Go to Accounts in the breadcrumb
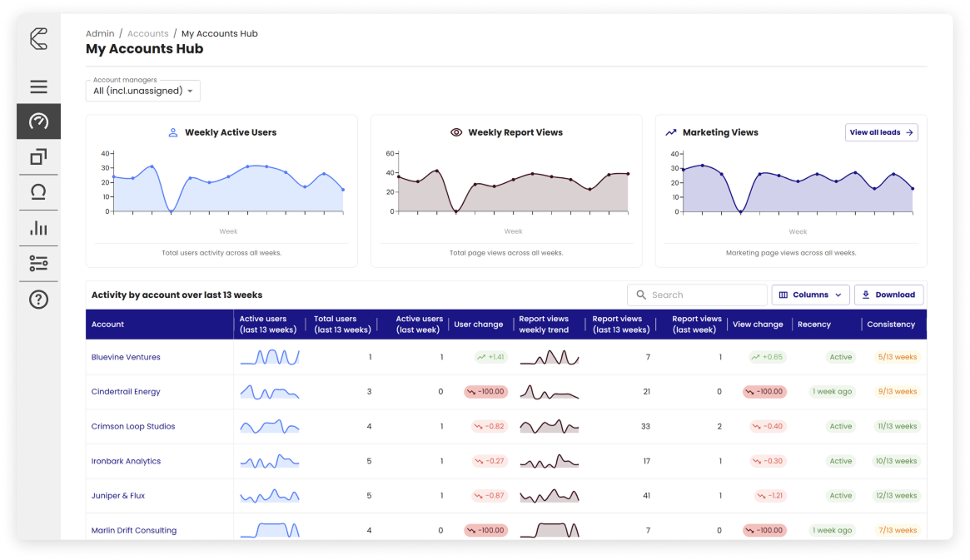 (148, 33)
